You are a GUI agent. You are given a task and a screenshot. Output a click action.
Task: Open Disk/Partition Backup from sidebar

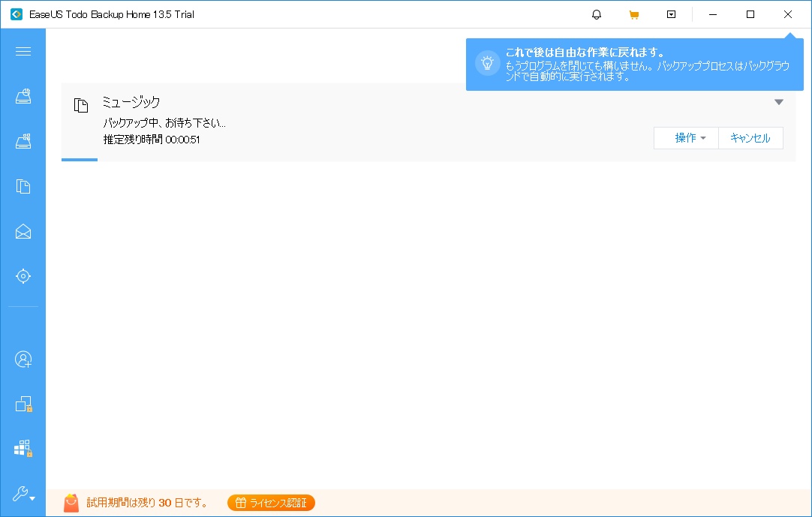click(23, 96)
